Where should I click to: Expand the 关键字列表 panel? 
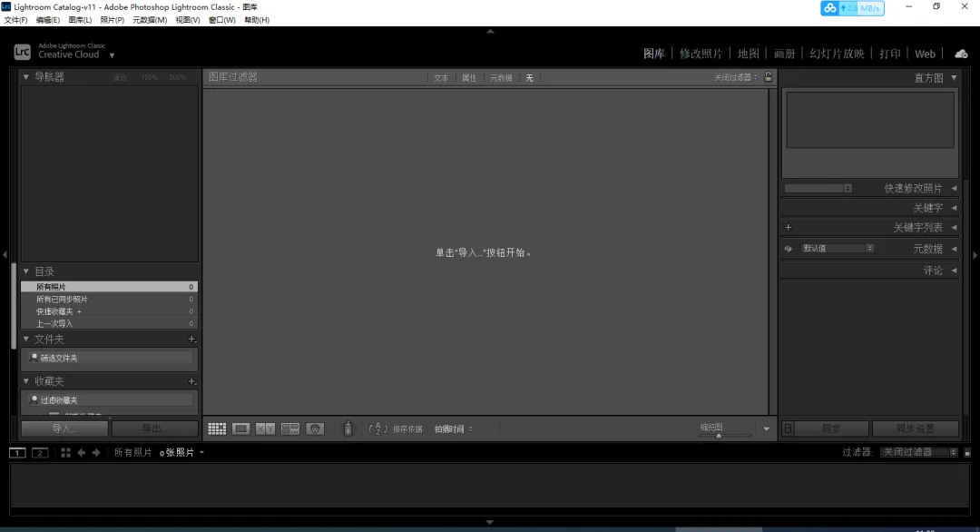point(954,228)
